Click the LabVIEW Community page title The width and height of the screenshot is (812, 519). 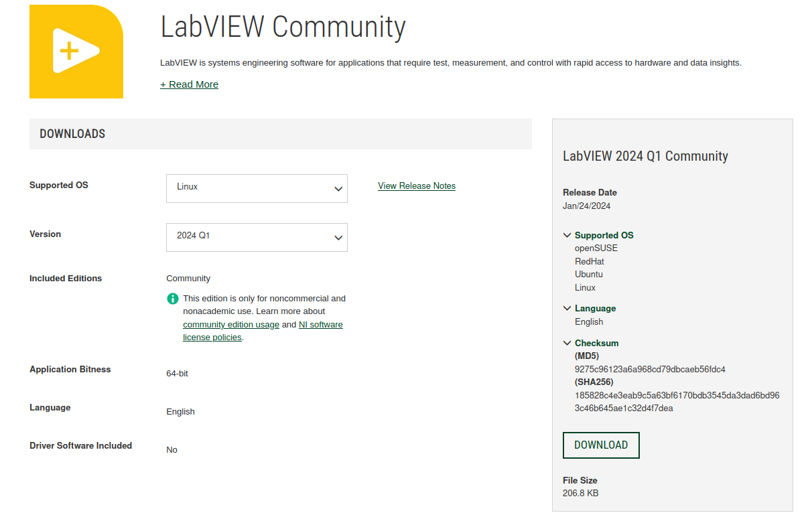283,27
